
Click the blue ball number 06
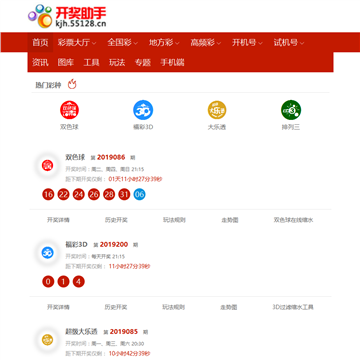(x=139, y=194)
